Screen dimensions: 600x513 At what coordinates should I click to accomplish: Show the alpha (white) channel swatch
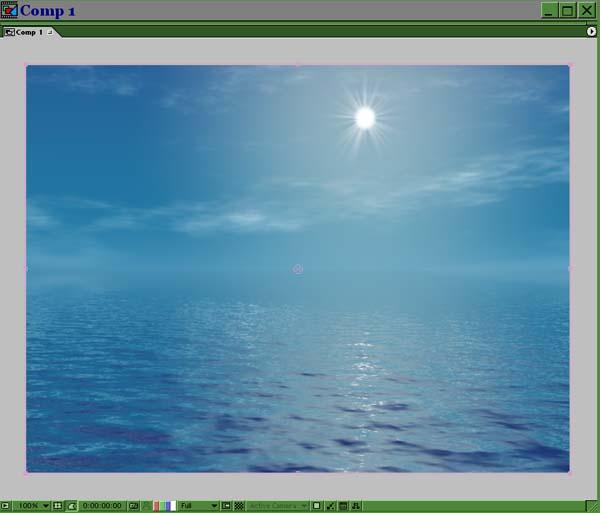(x=173, y=506)
